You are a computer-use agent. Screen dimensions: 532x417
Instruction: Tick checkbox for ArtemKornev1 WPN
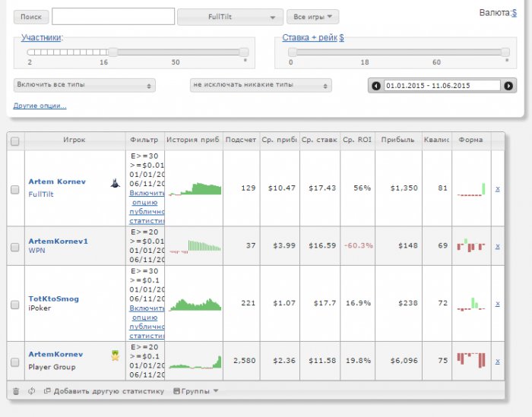click(x=15, y=247)
